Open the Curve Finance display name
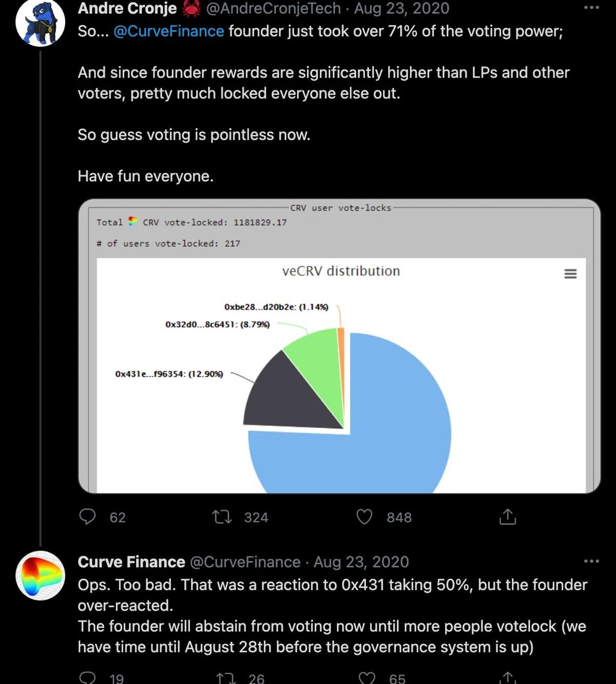 pyautogui.click(x=131, y=562)
